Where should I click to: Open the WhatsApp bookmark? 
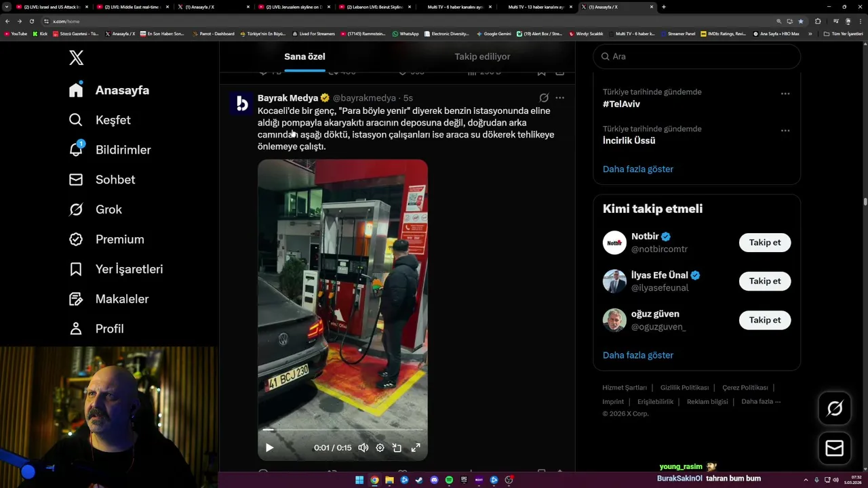[406, 33]
